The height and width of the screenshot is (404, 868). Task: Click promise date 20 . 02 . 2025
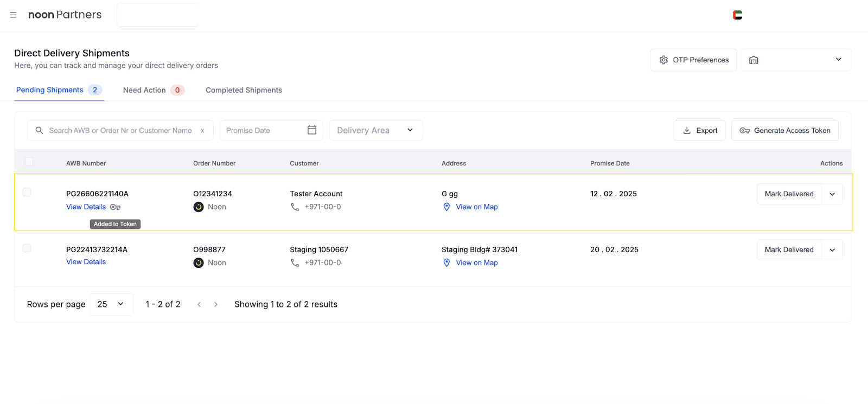pyautogui.click(x=614, y=250)
